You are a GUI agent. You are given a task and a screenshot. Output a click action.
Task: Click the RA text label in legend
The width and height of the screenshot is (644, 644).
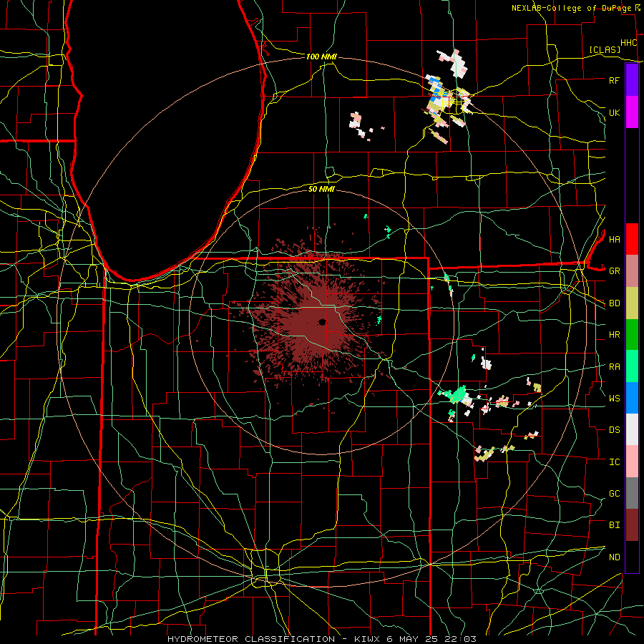pos(614,367)
